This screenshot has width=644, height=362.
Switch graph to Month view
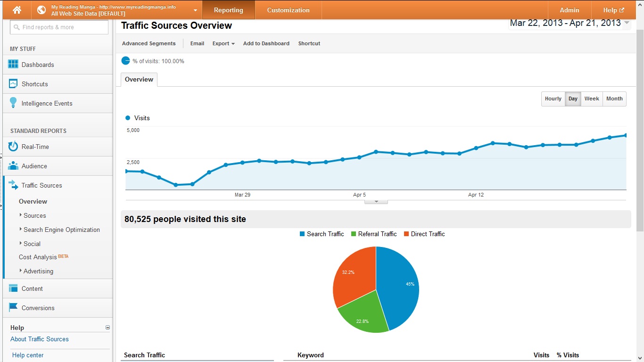click(x=614, y=99)
